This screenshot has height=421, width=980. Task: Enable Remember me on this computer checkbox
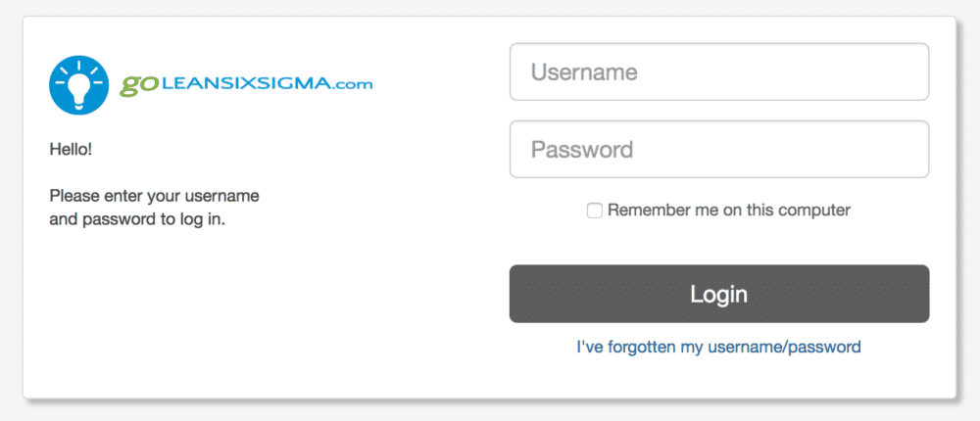pos(595,210)
